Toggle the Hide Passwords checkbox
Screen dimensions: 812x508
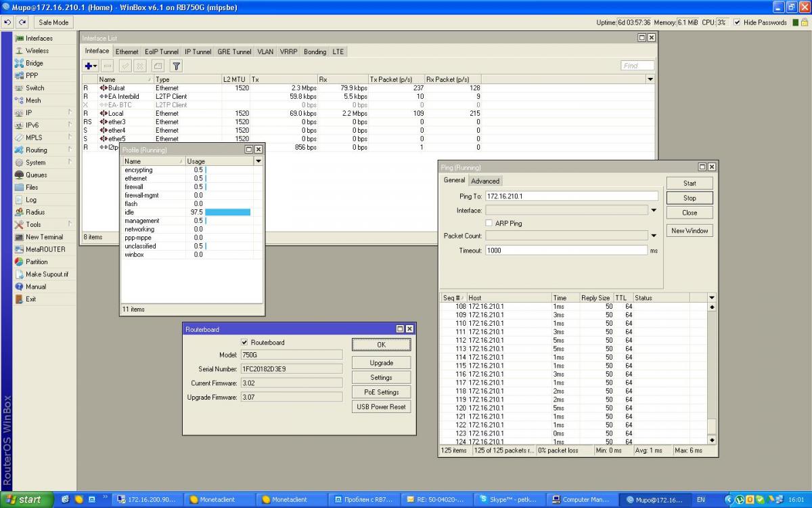[x=737, y=22]
